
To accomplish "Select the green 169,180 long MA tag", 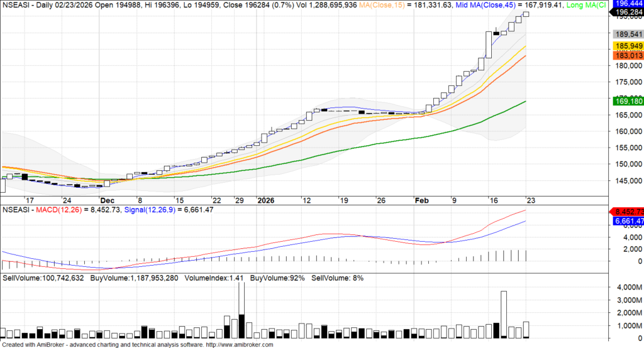I will tap(626, 101).
